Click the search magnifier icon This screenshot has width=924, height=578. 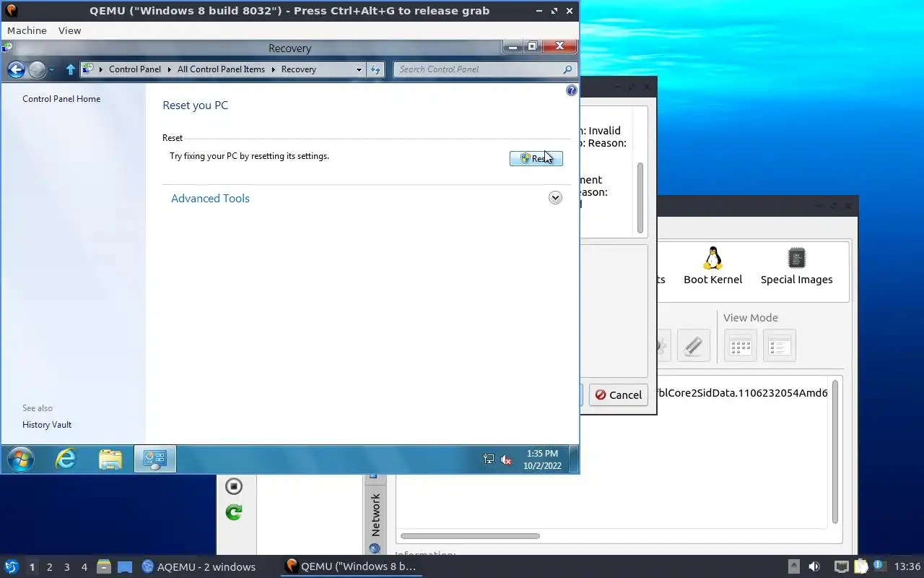tap(567, 69)
